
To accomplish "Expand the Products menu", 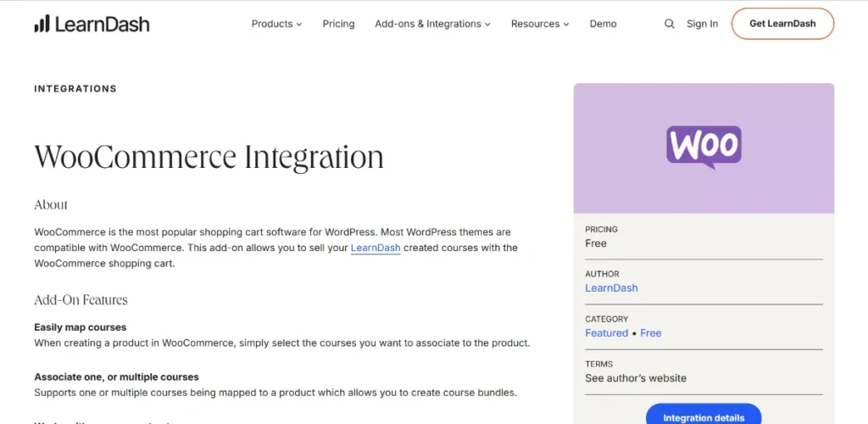I will click(x=277, y=24).
